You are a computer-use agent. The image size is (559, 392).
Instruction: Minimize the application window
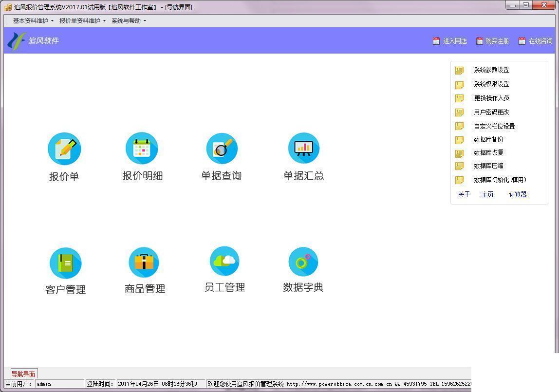tap(513, 5)
